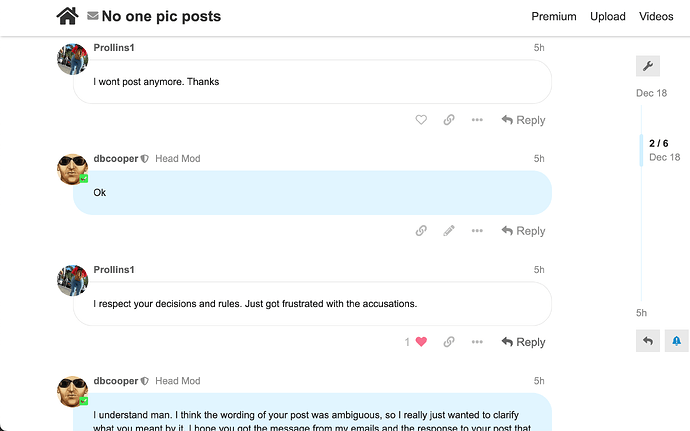Click the envelope message icon beside title

tap(92, 16)
